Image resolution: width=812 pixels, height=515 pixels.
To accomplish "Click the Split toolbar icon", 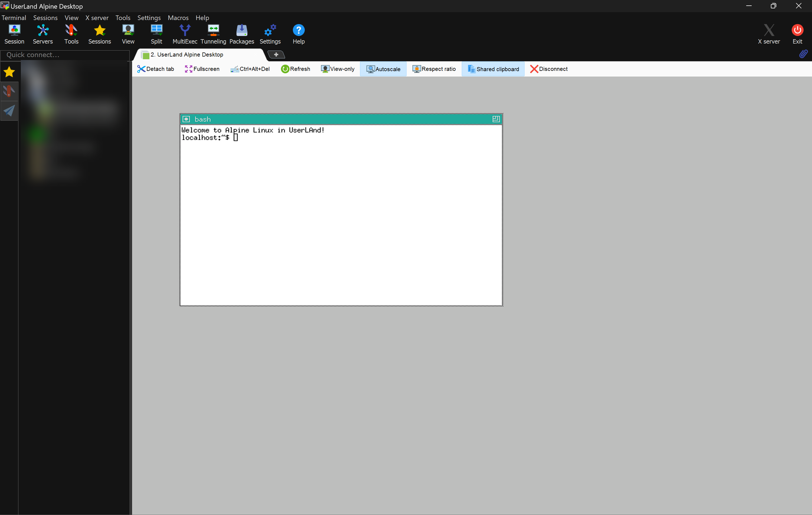I will pos(156,34).
